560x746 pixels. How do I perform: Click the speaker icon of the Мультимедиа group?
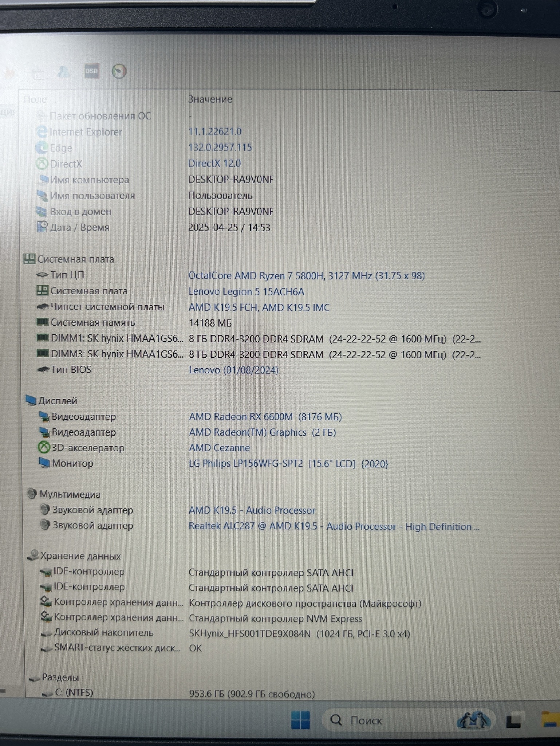32,494
